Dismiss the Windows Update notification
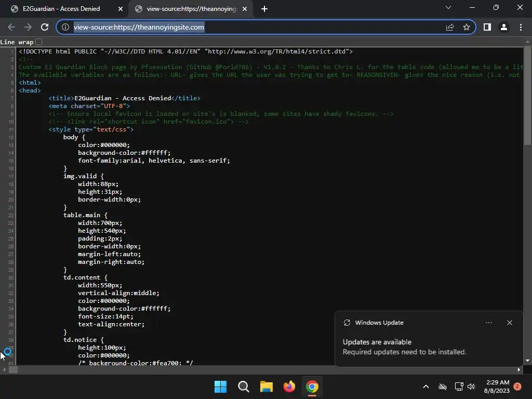This screenshot has height=399, width=532. coord(509,323)
